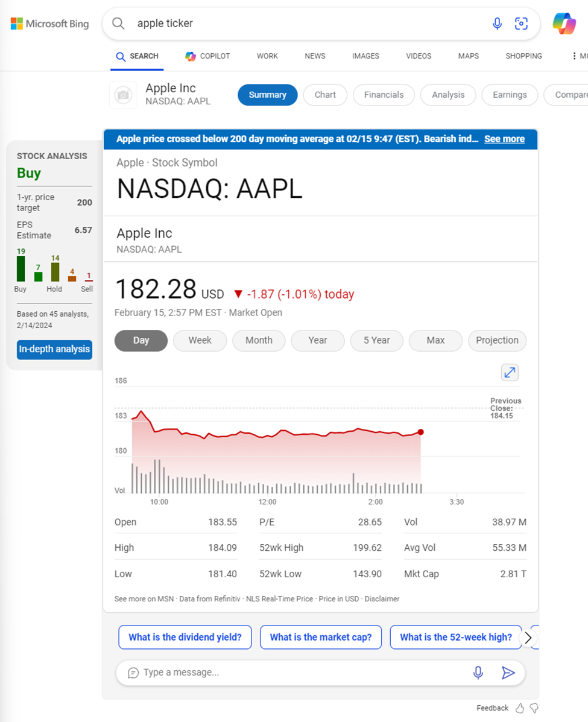Open visual search camera icon
588x722 pixels.
521,24
